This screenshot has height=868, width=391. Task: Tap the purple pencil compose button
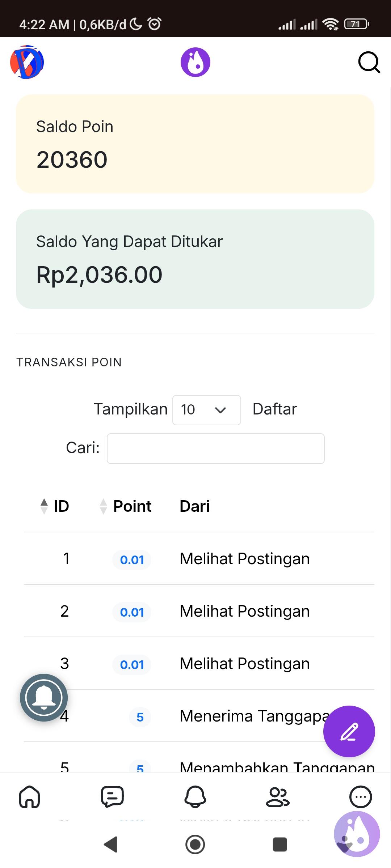coord(349,731)
